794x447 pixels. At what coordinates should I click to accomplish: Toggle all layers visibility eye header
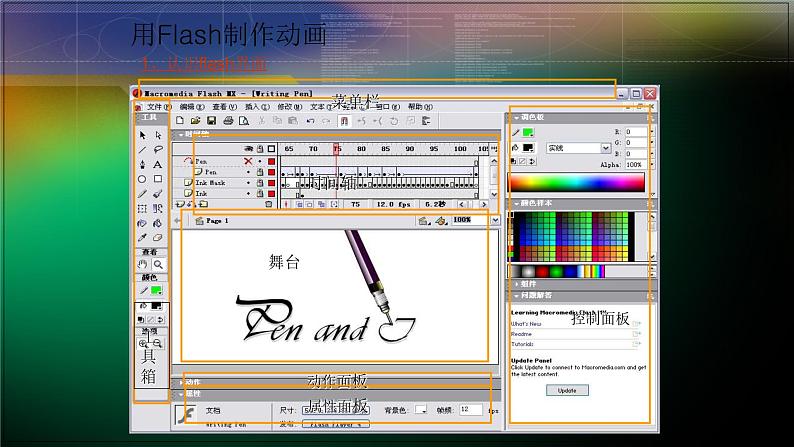point(249,149)
